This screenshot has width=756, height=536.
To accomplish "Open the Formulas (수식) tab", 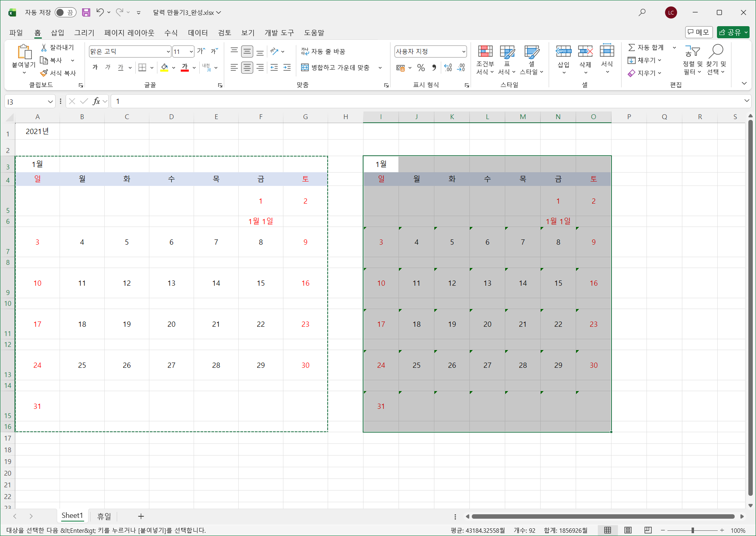I will pos(171,33).
